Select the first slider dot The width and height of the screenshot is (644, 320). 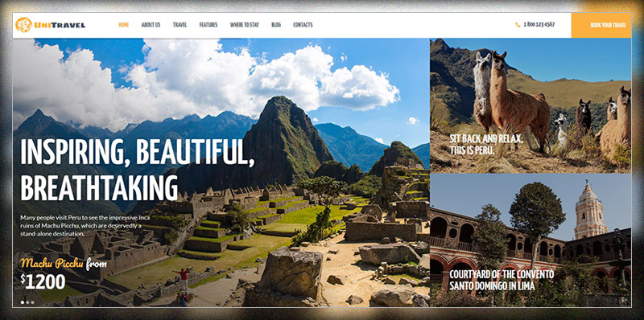coord(23,302)
